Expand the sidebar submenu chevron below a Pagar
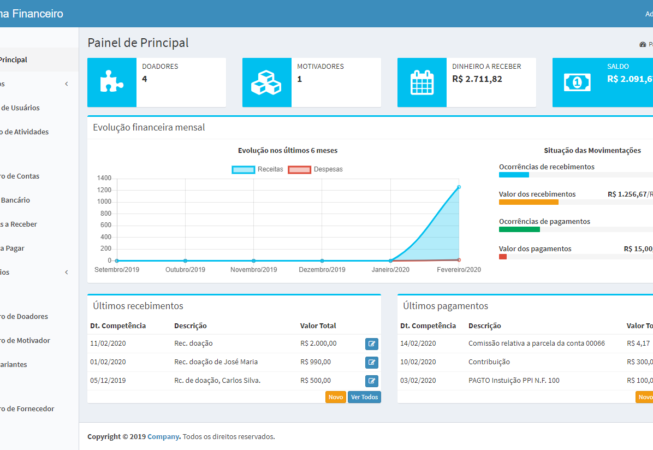 [x=66, y=271]
